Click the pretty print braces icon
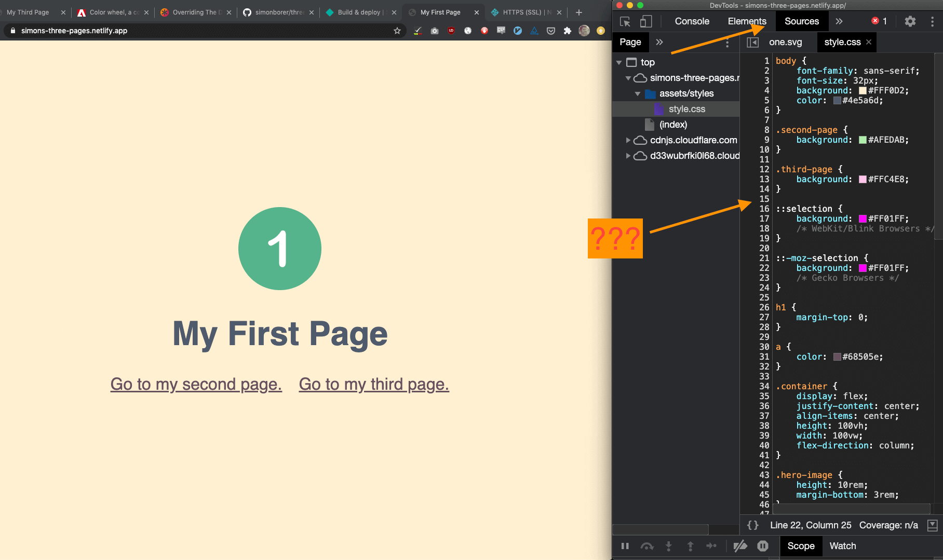Image resolution: width=943 pixels, height=560 pixels. (x=752, y=525)
